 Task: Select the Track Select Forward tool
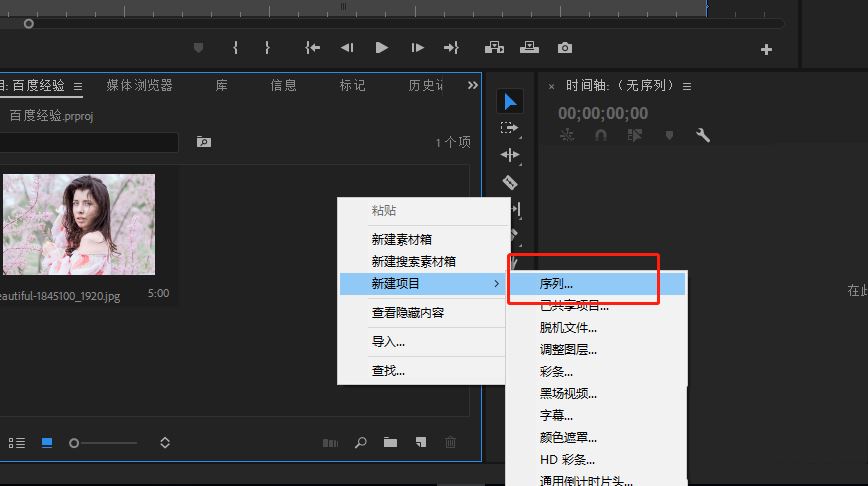click(x=510, y=128)
